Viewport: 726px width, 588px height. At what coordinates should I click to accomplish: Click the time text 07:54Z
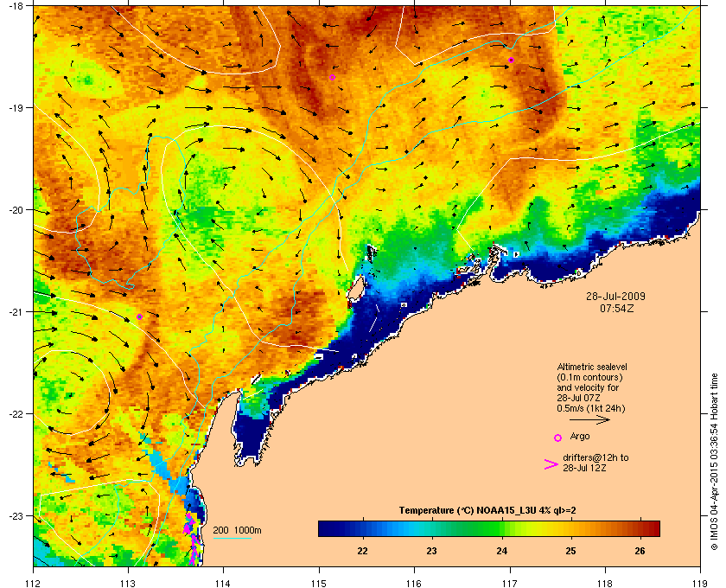(616, 308)
